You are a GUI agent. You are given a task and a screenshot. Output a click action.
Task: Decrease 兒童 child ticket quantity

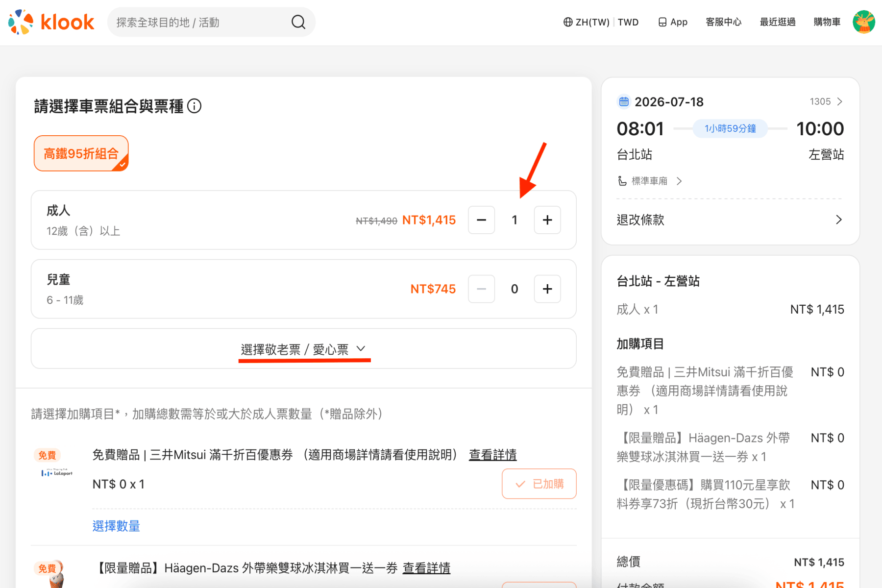482,289
